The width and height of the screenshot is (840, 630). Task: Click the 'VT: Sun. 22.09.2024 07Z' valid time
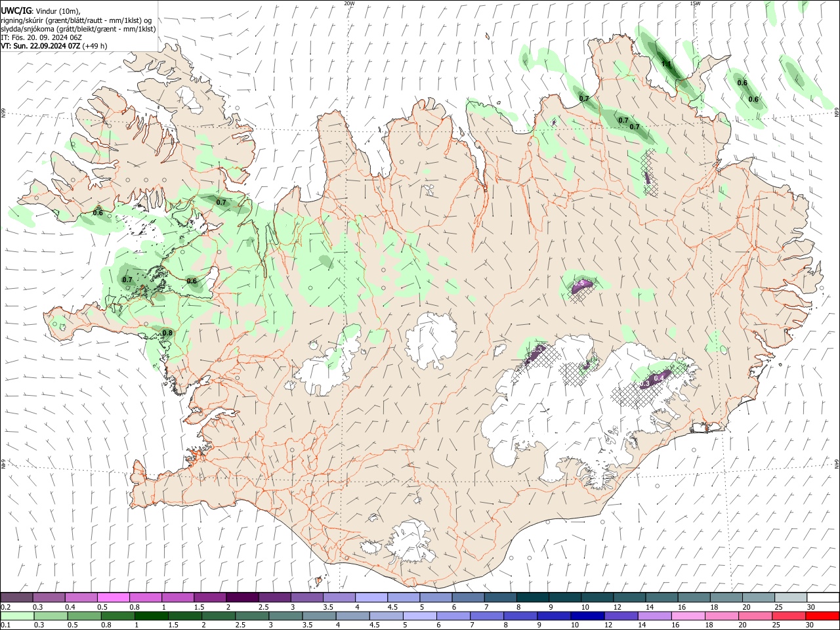click(41, 46)
